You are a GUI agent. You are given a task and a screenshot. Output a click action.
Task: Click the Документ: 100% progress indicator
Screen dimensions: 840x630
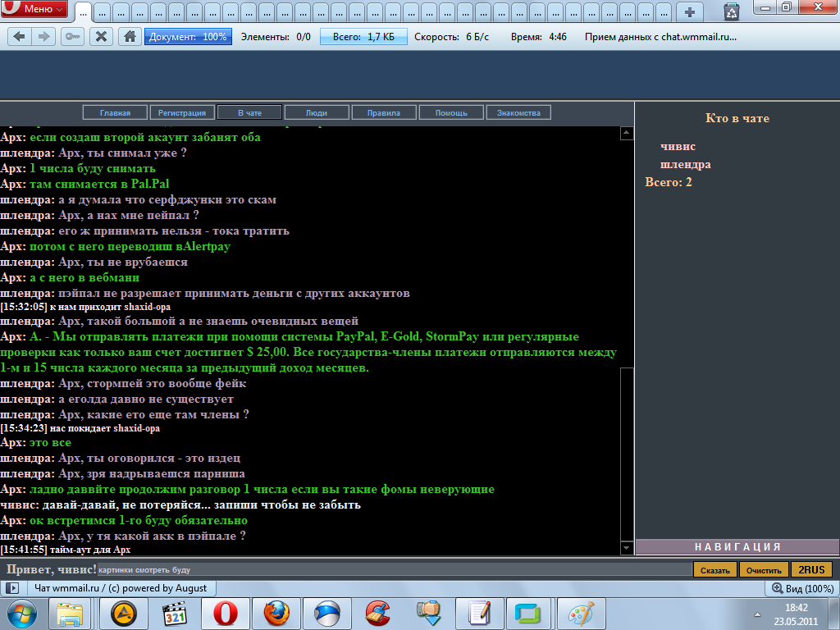188,37
